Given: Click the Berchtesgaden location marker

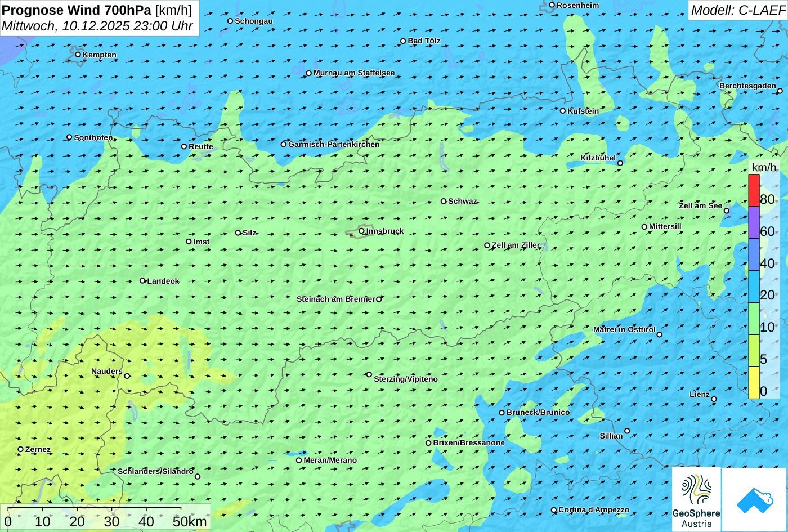Looking at the screenshot, I should tap(780, 91).
